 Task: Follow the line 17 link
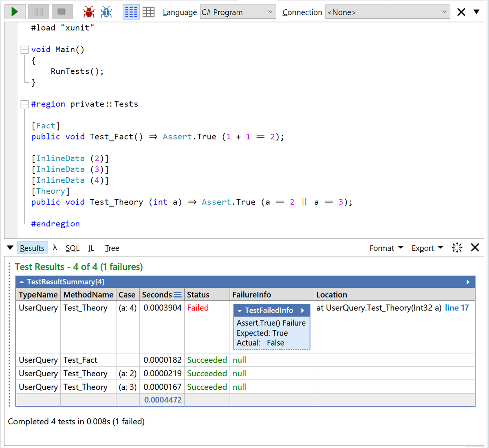457,308
